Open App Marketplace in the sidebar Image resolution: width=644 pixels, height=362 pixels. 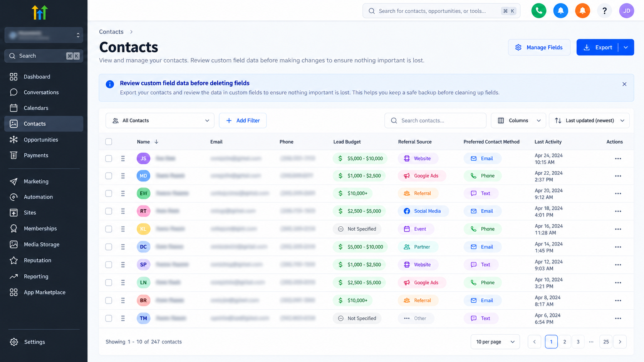coord(44,292)
